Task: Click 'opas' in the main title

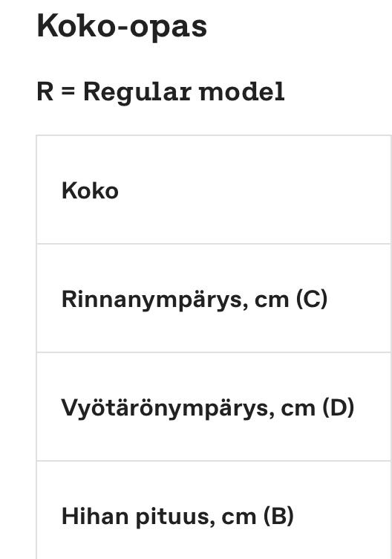Action: click(x=168, y=30)
